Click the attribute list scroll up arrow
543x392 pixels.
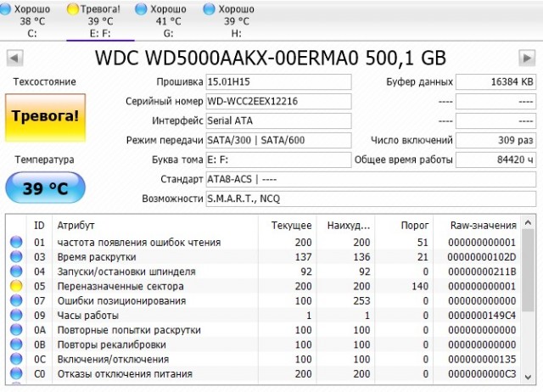coord(528,222)
